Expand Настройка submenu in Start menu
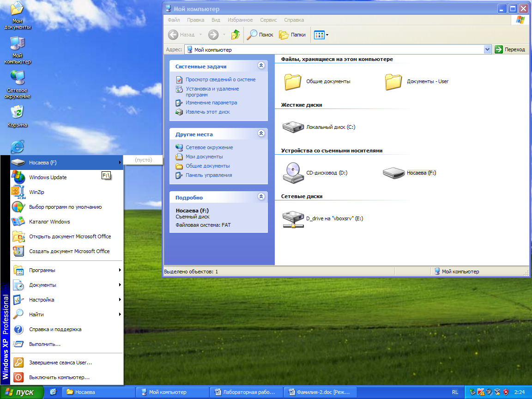 point(67,300)
